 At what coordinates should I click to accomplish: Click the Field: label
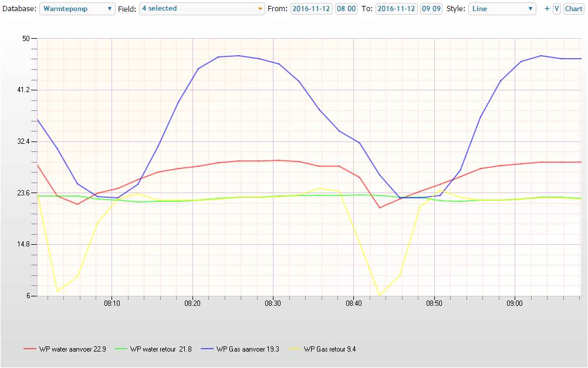[x=127, y=9]
